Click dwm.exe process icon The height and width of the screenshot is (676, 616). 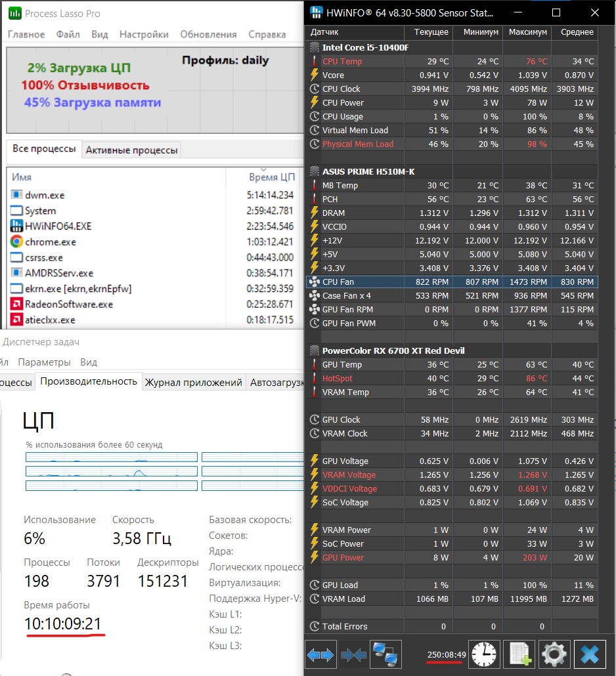[x=16, y=194]
